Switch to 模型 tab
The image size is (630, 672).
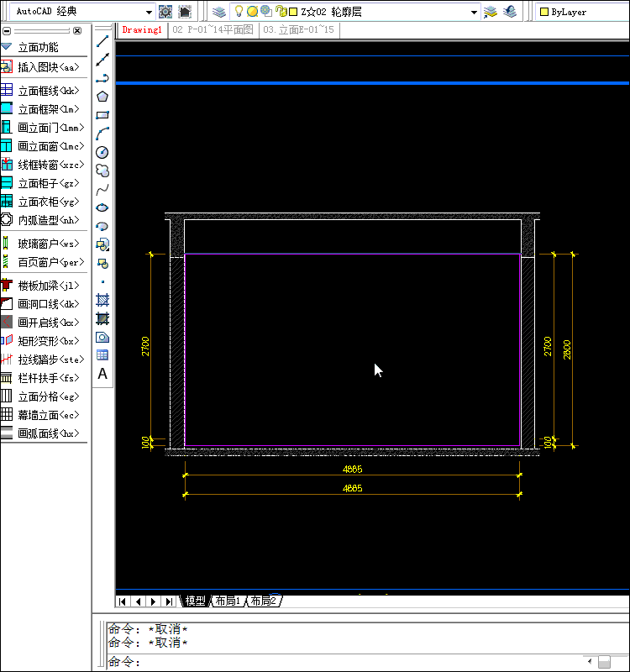point(196,601)
